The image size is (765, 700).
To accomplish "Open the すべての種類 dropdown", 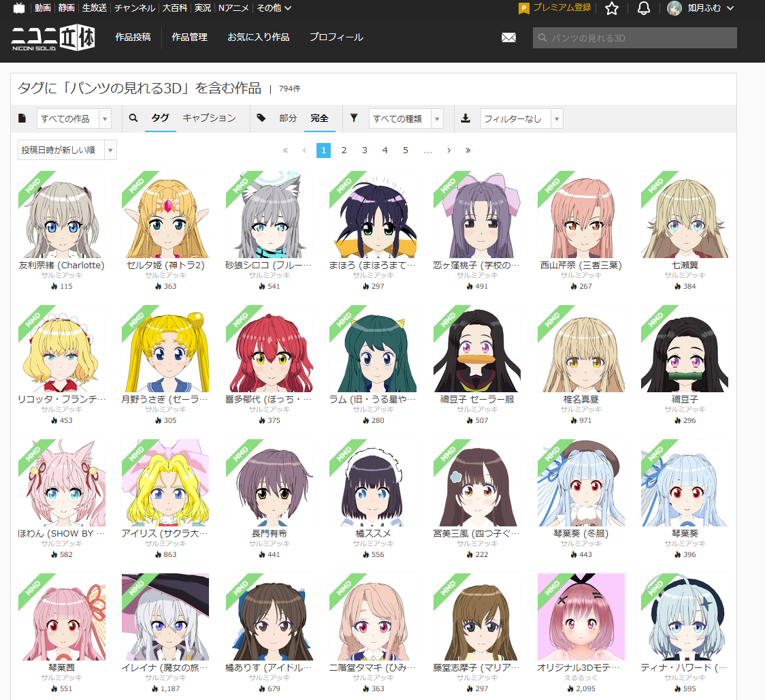I will [x=406, y=118].
